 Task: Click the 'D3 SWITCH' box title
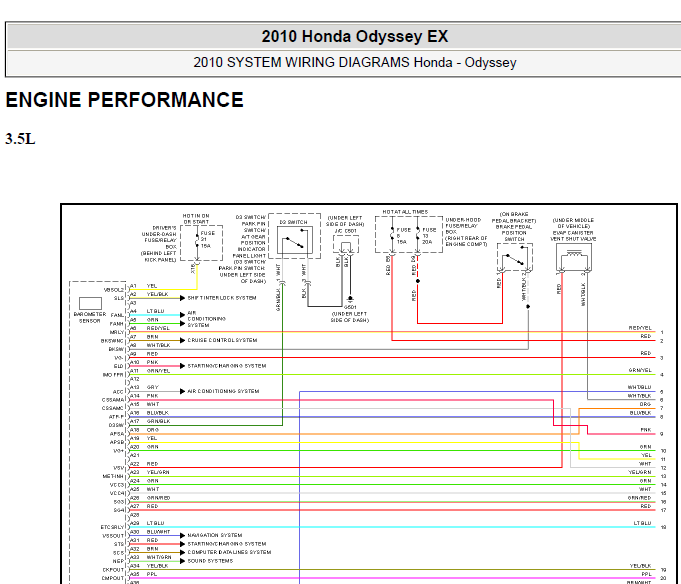[293, 222]
